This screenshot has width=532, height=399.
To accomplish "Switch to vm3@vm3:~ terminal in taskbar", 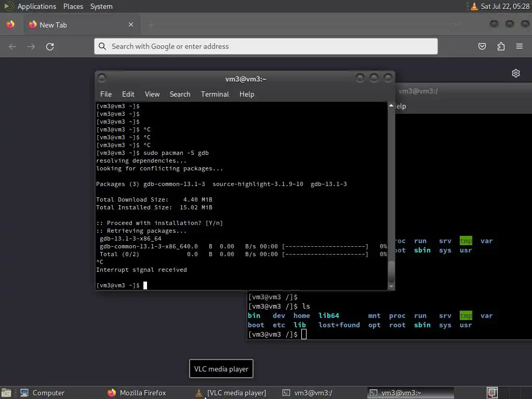I will coord(410,393).
